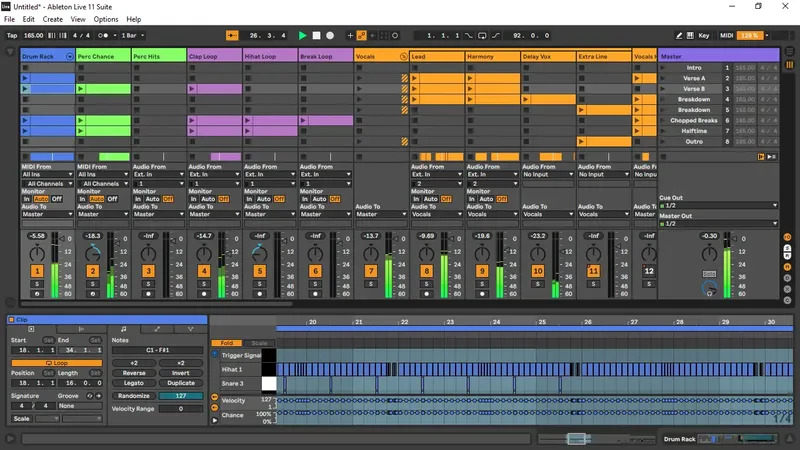Toggle the Computer MIDI Keyboard icon

(690, 36)
